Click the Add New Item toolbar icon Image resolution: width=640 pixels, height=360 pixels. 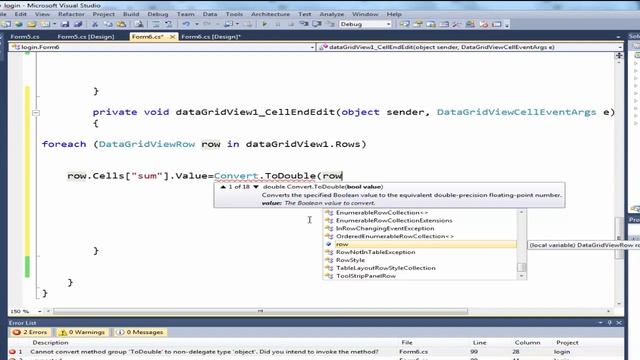point(45,24)
